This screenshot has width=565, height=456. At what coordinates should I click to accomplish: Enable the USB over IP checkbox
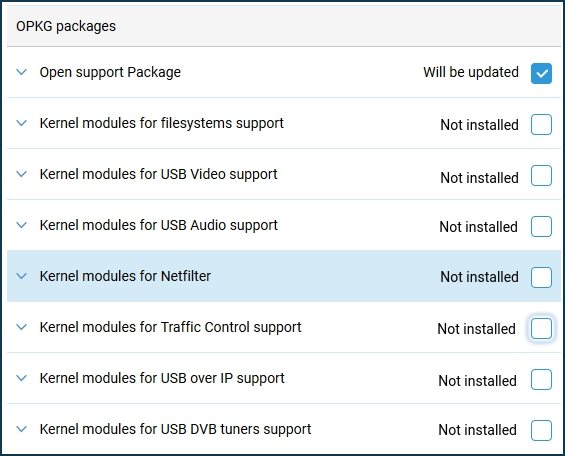coord(541,379)
